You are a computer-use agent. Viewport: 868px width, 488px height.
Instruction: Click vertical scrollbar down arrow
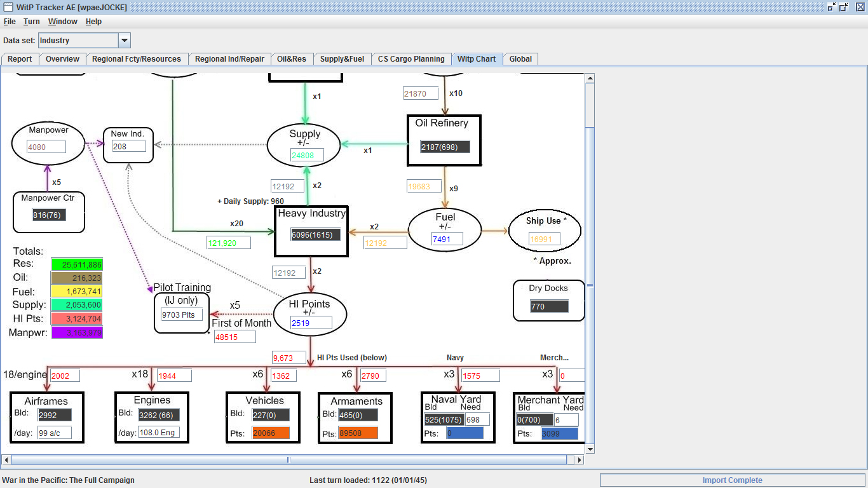590,449
